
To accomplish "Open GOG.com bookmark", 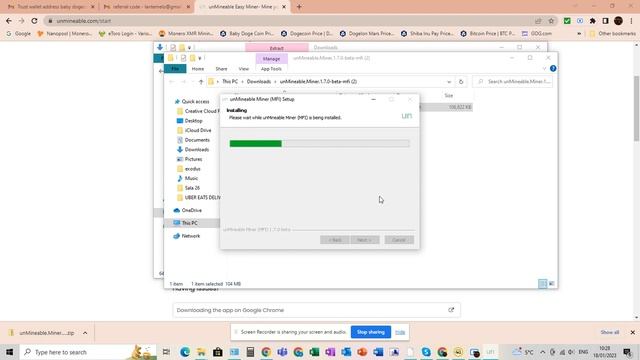I will [536, 33].
